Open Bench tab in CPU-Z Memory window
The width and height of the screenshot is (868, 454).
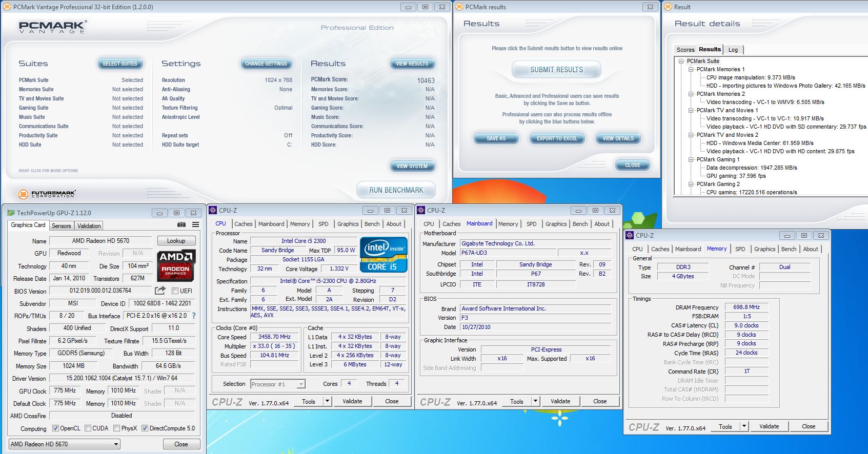click(789, 249)
